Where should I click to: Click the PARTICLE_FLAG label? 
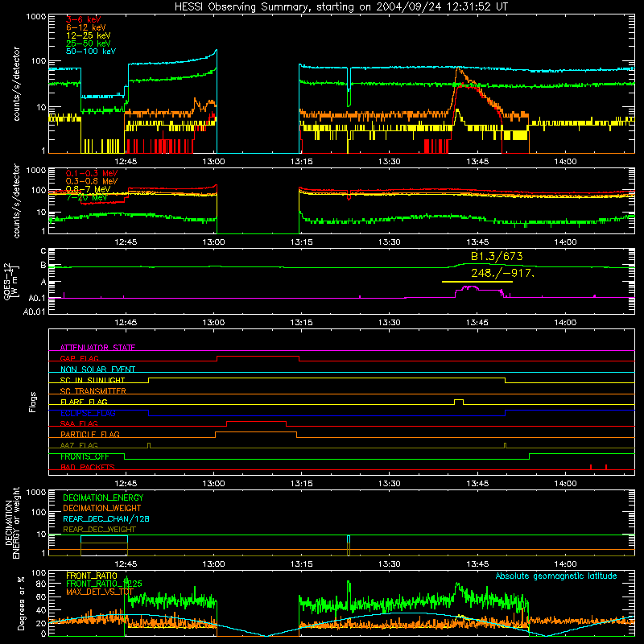click(90, 434)
